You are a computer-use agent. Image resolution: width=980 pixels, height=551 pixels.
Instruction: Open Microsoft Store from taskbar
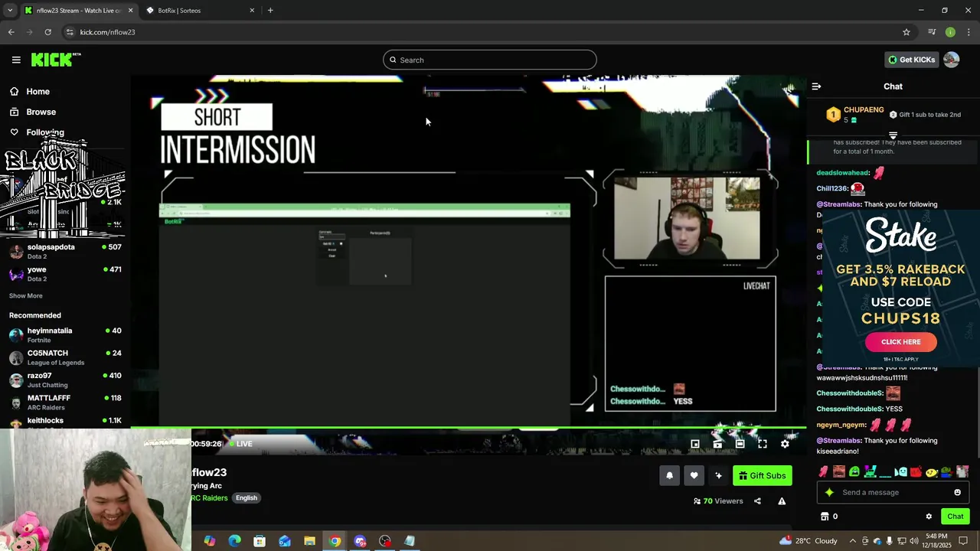260,541
